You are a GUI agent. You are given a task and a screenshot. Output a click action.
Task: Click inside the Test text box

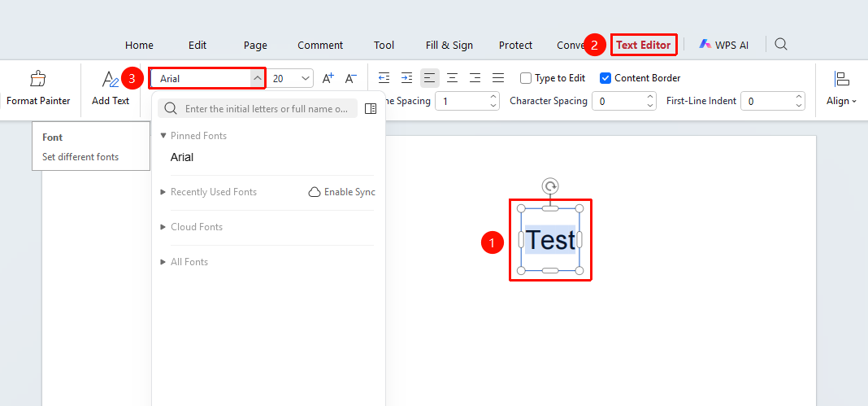(x=550, y=240)
